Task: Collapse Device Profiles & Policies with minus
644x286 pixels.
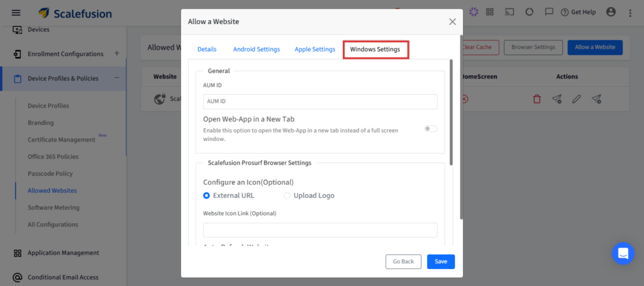Action: coord(116,78)
